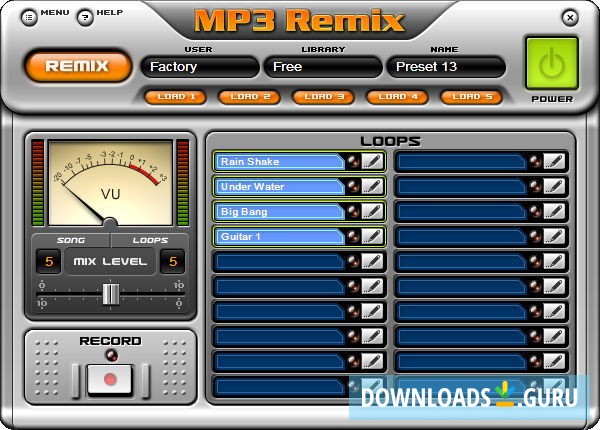The image size is (600, 430).
Task: Toggle knob of second slot, right column
Action: (x=536, y=187)
